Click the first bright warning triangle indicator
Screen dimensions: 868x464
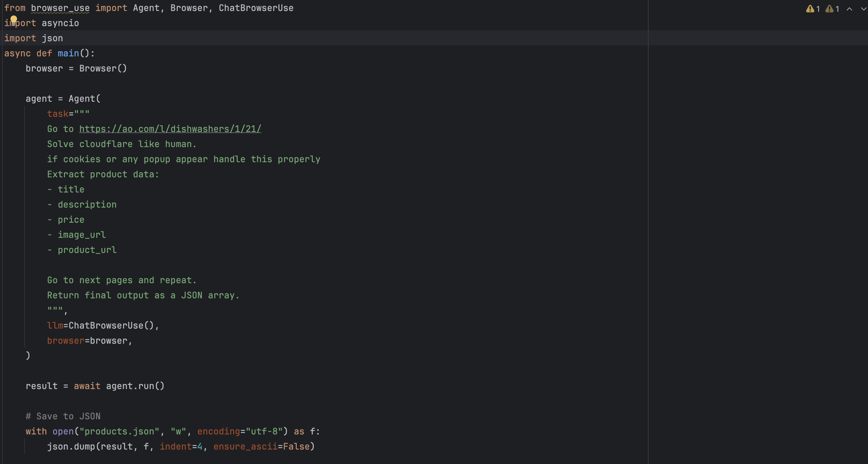tap(810, 9)
